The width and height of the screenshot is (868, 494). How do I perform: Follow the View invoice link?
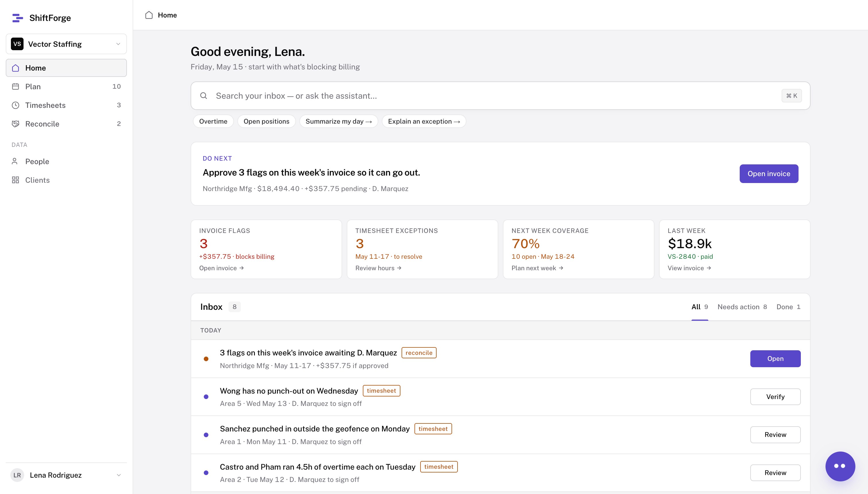point(689,268)
